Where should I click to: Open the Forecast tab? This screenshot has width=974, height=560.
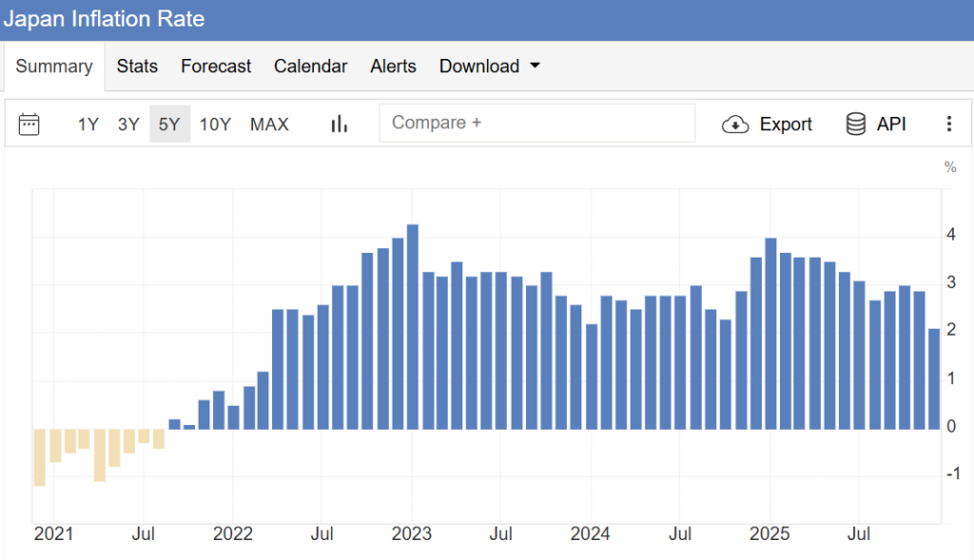[x=216, y=67]
